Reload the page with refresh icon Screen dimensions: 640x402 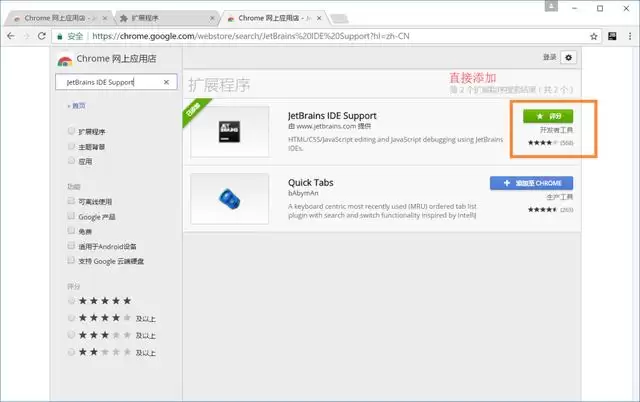(x=42, y=36)
